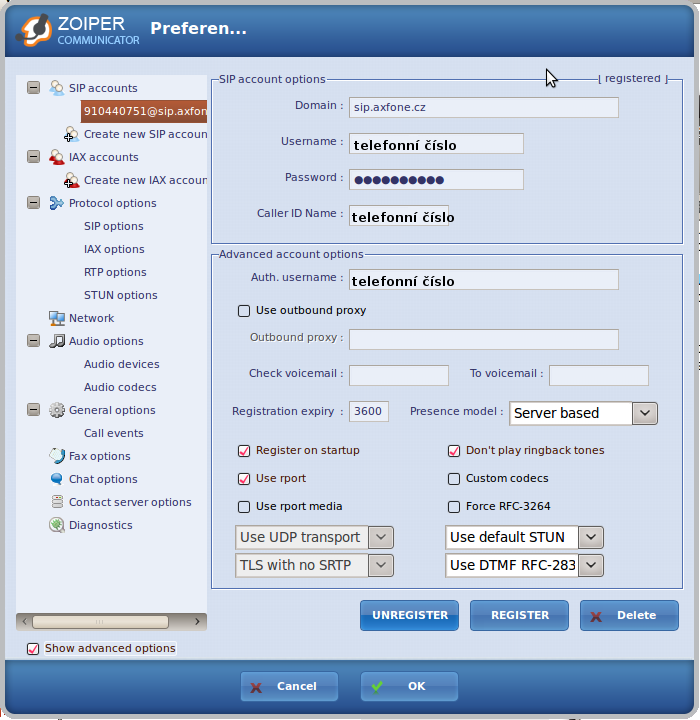
Task: Click the Zoiper Communicator logo icon
Action: [x=34, y=30]
